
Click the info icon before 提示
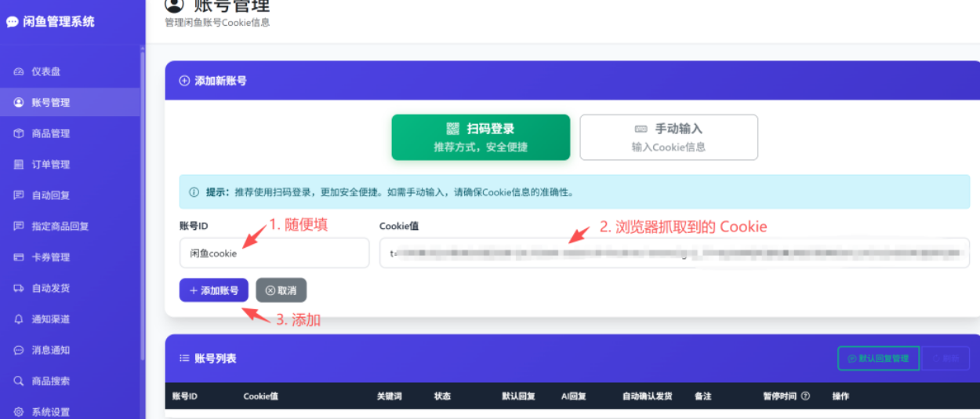194,192
